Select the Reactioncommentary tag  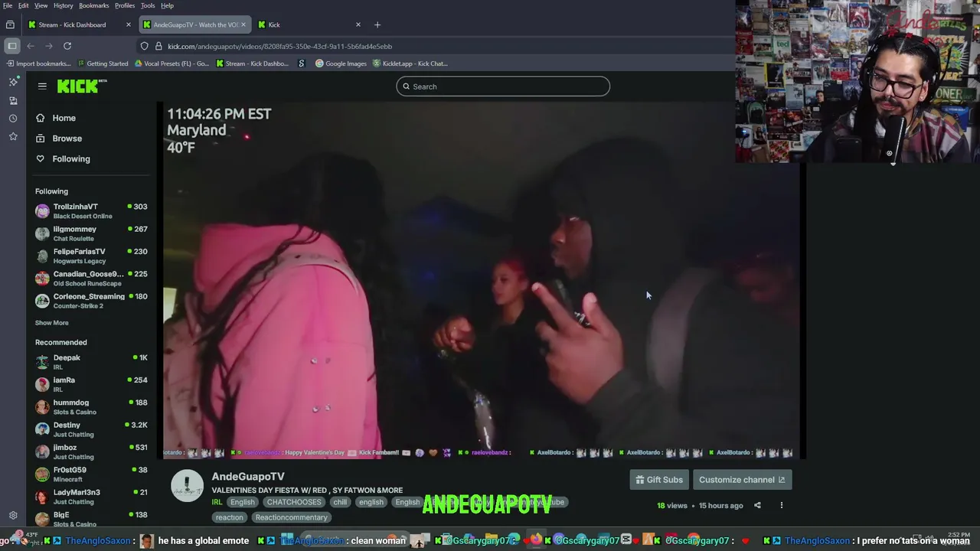click(x=291, y=517)
